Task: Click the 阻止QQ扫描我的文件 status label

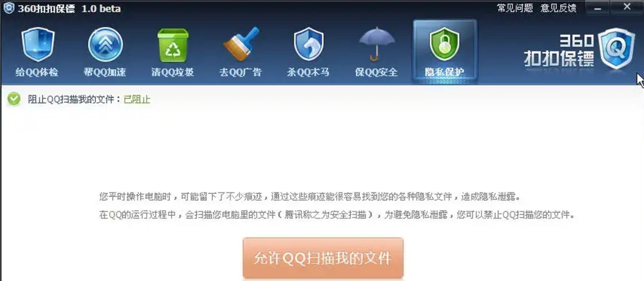Action: [x=74, y=100]
